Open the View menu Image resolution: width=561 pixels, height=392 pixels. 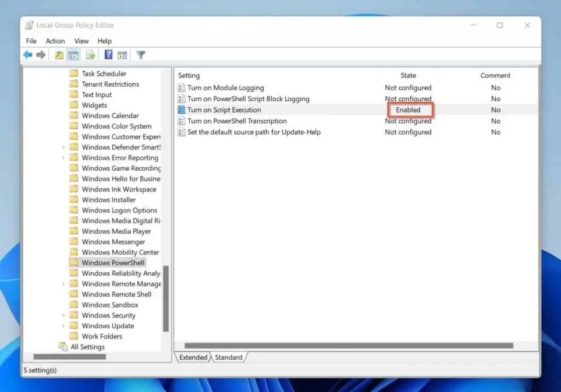coord(81,41)
